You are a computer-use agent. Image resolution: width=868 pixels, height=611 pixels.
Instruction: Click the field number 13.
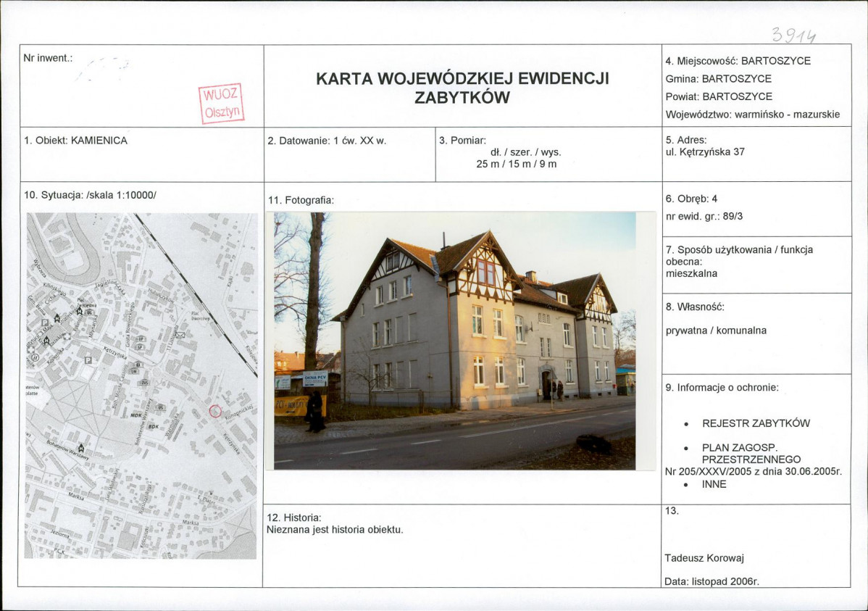point(672,511)
